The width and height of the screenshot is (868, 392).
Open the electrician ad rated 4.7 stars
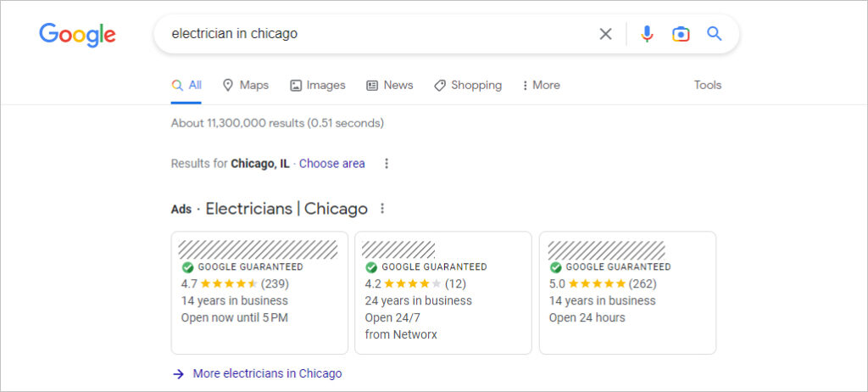[x=259, y=293]
